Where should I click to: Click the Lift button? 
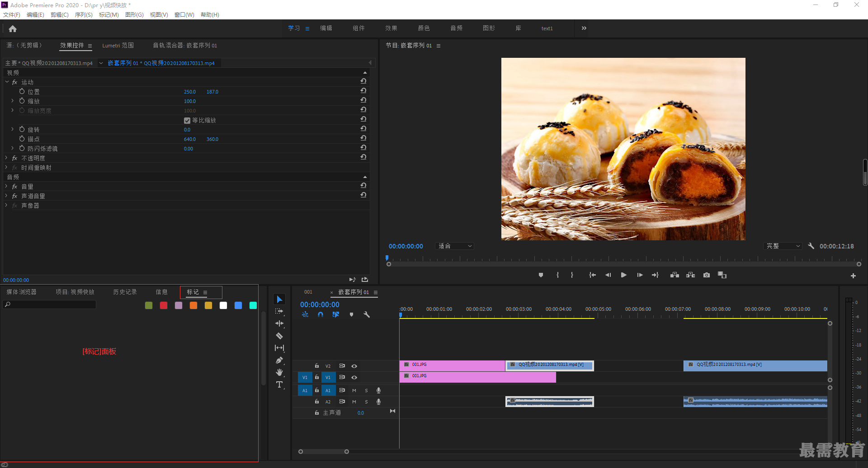pyautogui.click(x=675, y=275)
